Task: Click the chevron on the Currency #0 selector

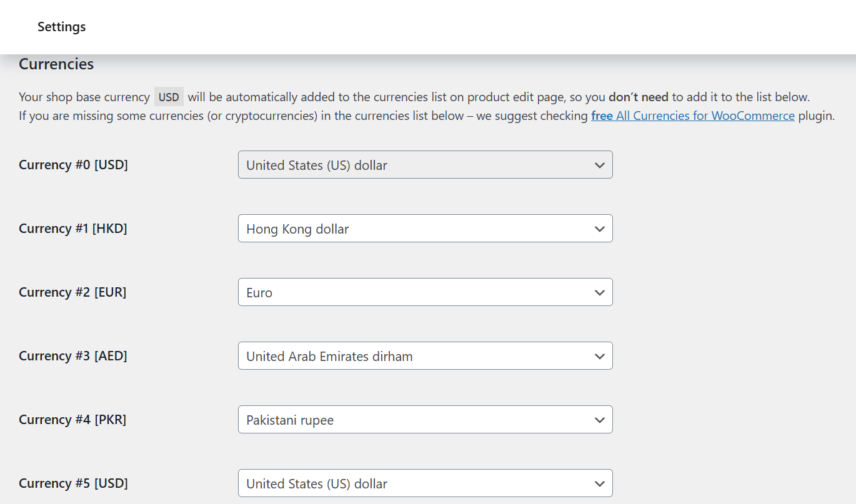Action: click(x=599, y=165)
